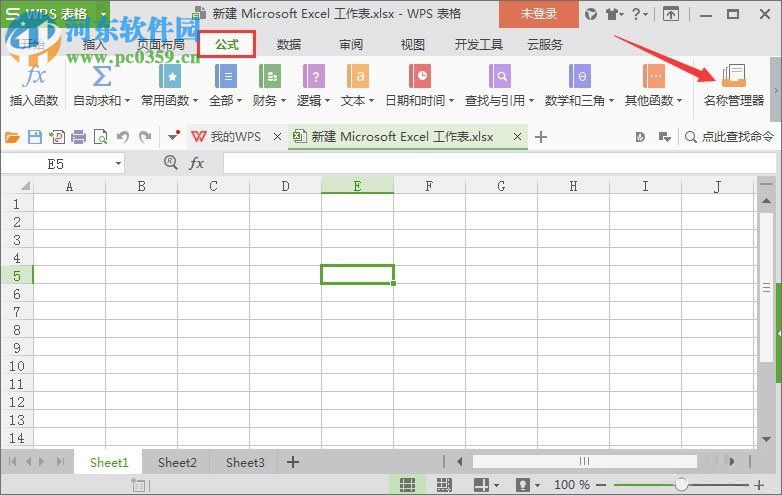Open the AutoSum sigma function
Screen dimensions: 782x495
tap(101, 76)
